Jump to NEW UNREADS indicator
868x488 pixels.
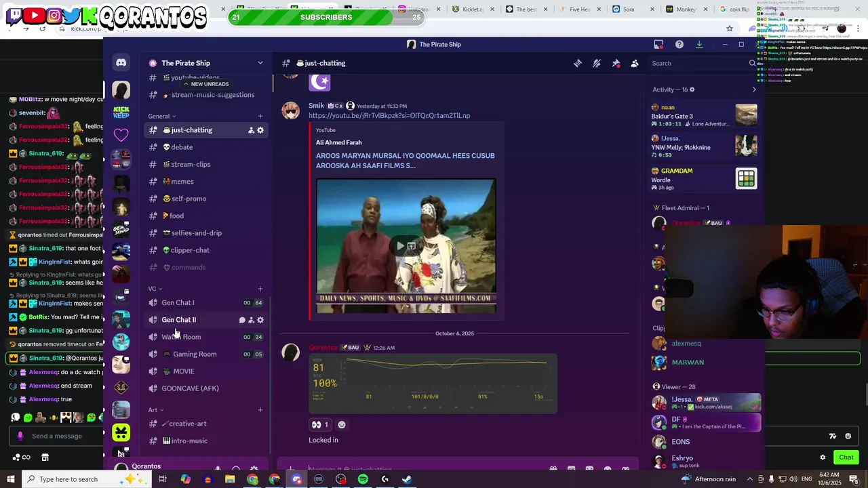[x=207, y=84]
